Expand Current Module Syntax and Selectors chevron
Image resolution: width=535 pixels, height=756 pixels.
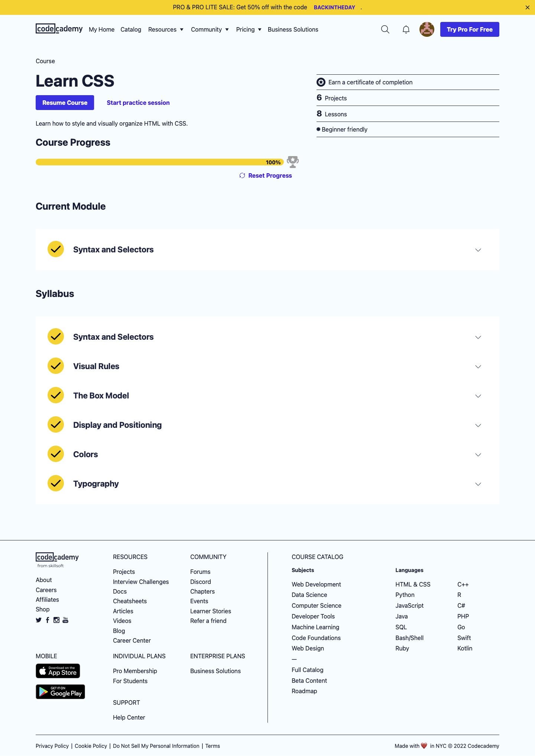pos(478,250)
